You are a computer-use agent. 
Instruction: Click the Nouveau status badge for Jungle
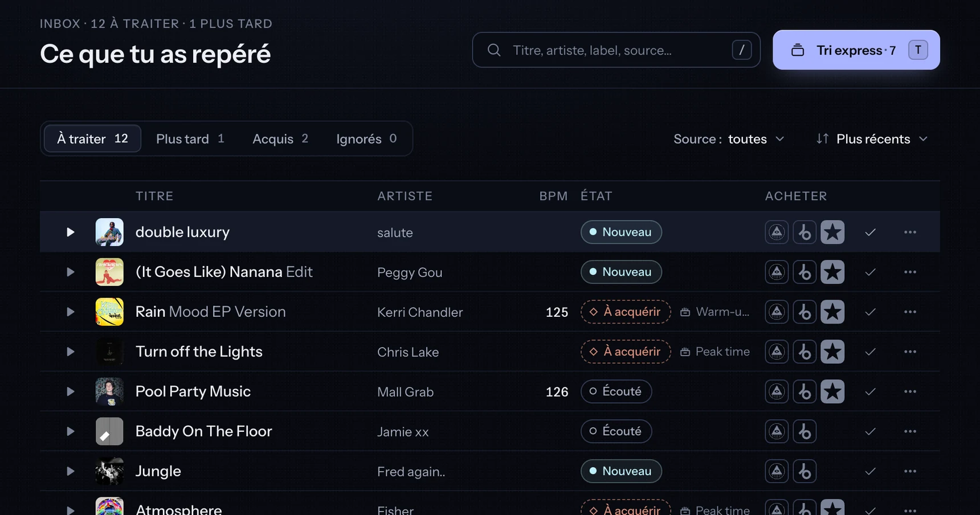coord(621,471)
